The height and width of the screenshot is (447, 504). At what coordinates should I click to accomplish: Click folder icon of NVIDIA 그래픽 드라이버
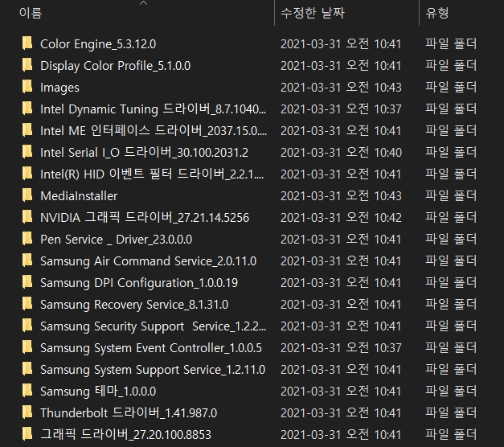[x=27, y=217]
